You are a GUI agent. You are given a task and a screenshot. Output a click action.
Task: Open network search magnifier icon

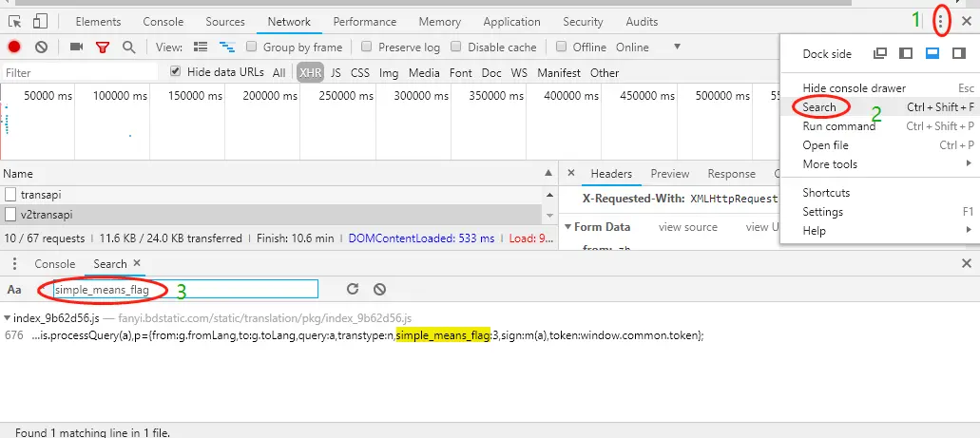(x=128, y=47)
